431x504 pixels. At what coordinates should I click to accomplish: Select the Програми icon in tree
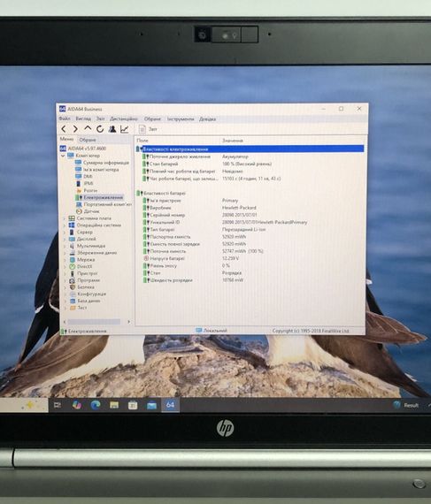(x=73, y=280)
